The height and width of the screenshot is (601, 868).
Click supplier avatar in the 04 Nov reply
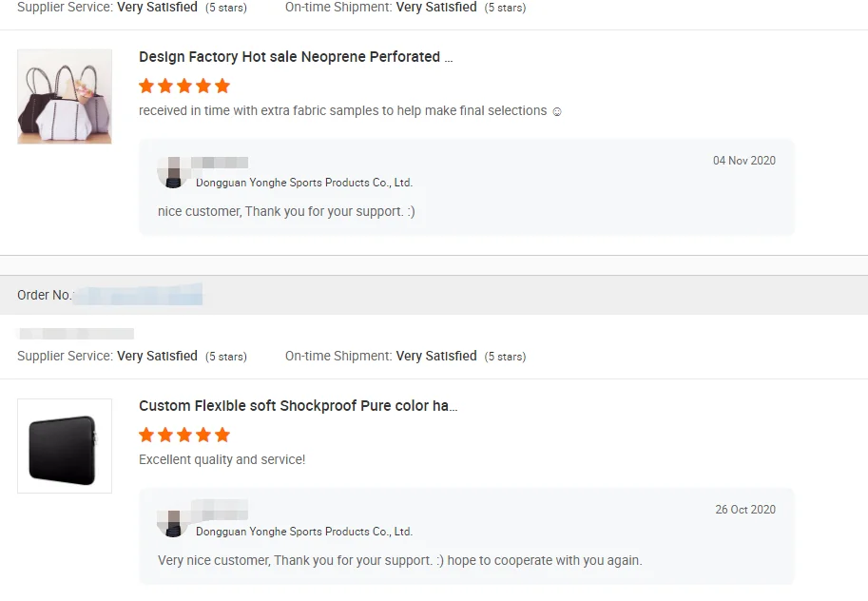173,173
